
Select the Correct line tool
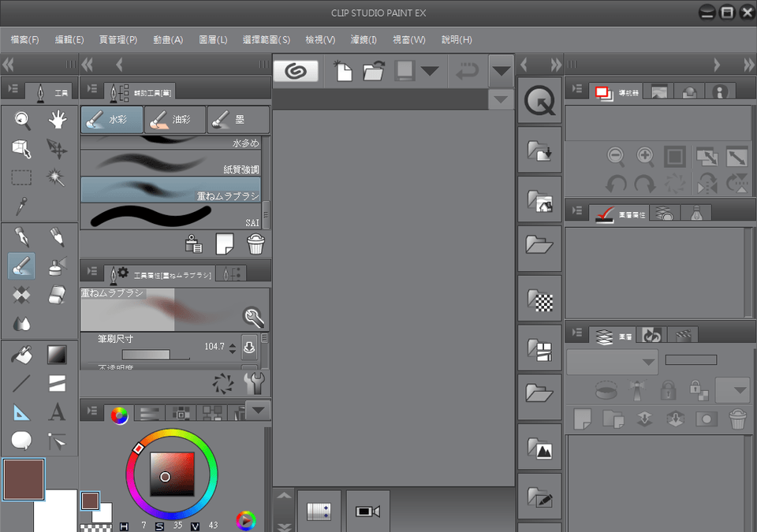click(57, 441)
